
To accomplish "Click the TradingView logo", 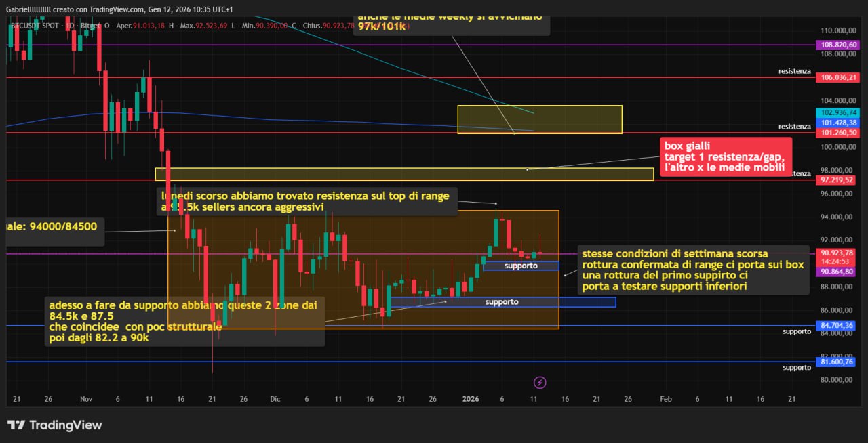I will (54, 425).
